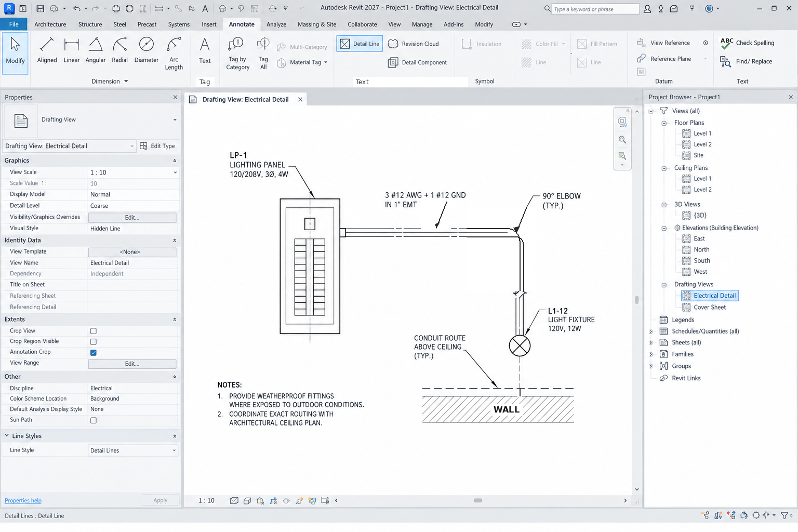This screenshot has height=532, width=798.
Task: Open the Material Tag dropdown arrow
Action: click(x=326, y=62)
